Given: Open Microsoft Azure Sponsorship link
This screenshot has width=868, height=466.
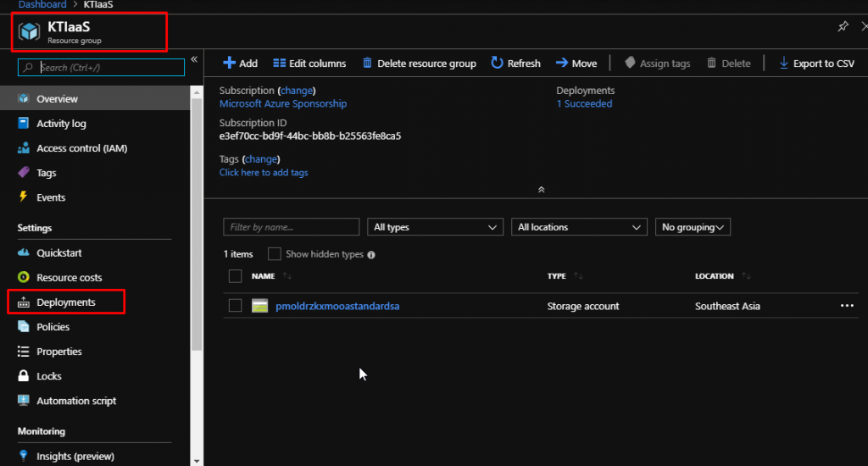Looking at the screenshot, I should (x=283, y=103).
